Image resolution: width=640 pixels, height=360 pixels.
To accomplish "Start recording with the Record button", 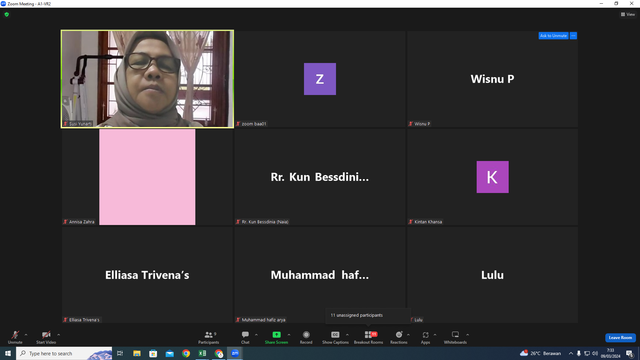I will [306, 337].
